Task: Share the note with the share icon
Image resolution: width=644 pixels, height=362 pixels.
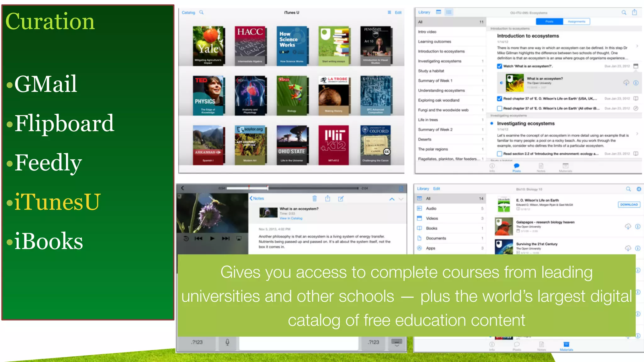Action: (328, 198)
